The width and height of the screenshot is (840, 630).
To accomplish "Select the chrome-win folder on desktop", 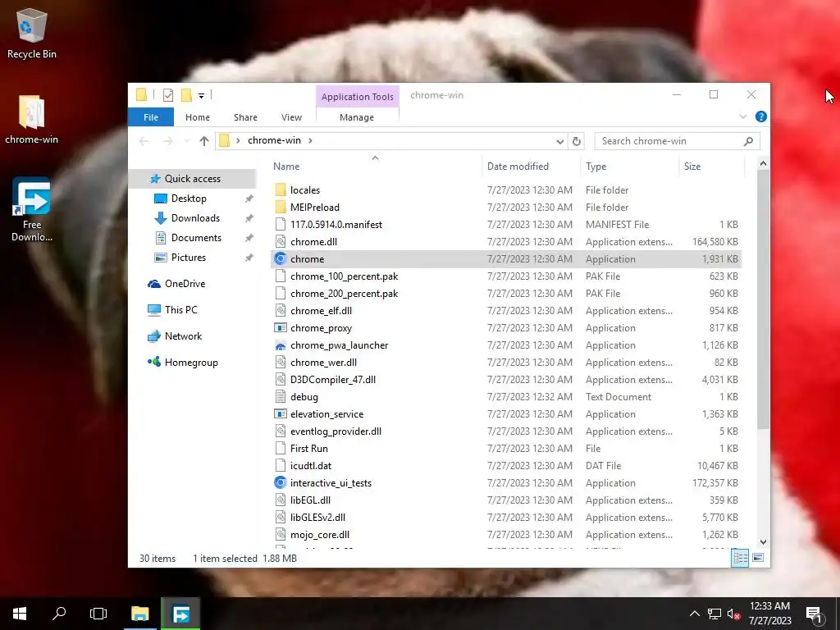I will (32, 119).
